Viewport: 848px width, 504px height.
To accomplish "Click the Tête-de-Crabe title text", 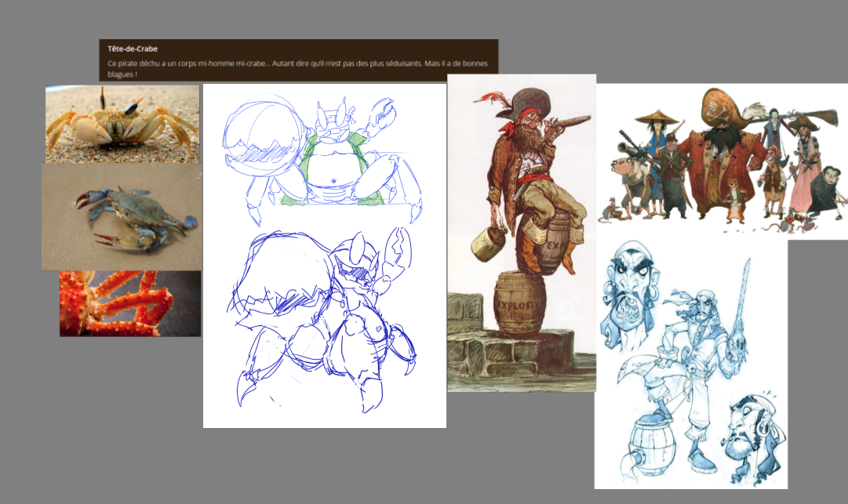I will coord(133,49).
